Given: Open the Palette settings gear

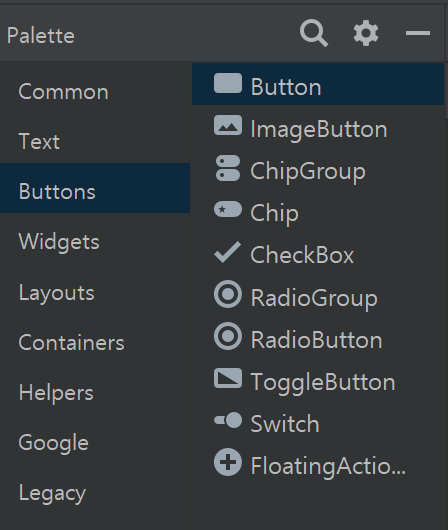Looking at the screenshot, I should 366,33.
